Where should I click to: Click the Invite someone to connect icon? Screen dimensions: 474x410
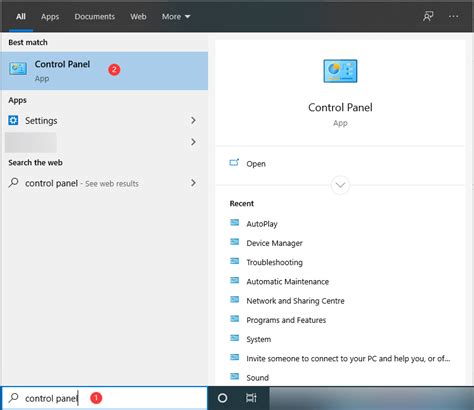click(235, 358)
